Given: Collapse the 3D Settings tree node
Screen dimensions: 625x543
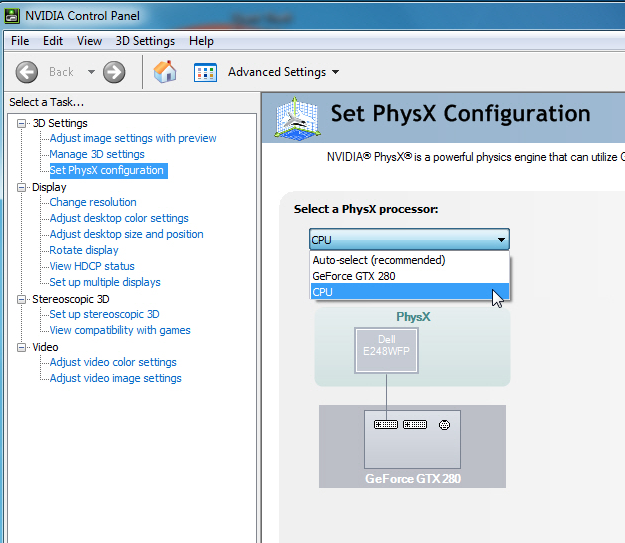Looking at the screenshot, I should (x=22, y=124).
